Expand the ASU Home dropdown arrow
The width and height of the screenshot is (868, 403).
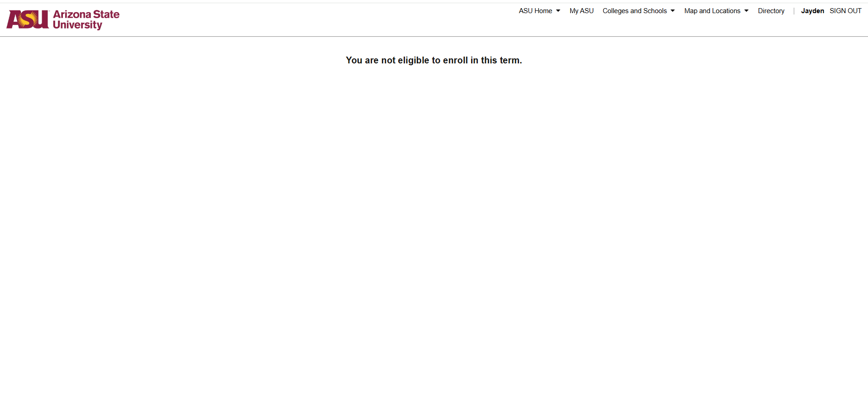tap(558, 11)
